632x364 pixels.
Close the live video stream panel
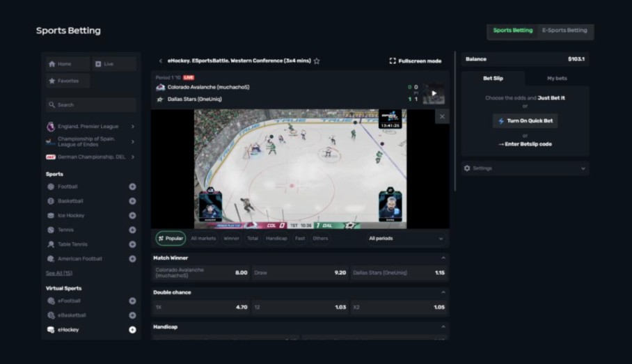441,117
